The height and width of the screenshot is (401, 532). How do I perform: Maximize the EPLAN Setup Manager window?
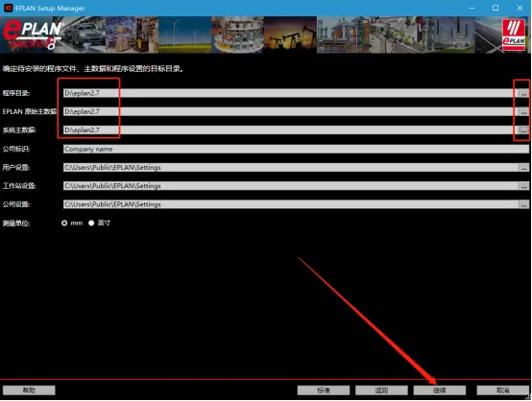(x=496, y=8)
